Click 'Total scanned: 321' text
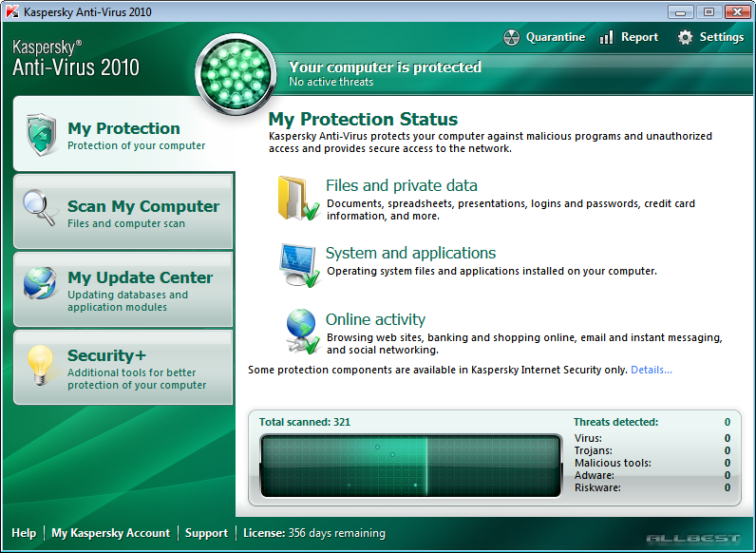Image resolution: width=756 pixels, height=553 pixels. coord(304,422)
